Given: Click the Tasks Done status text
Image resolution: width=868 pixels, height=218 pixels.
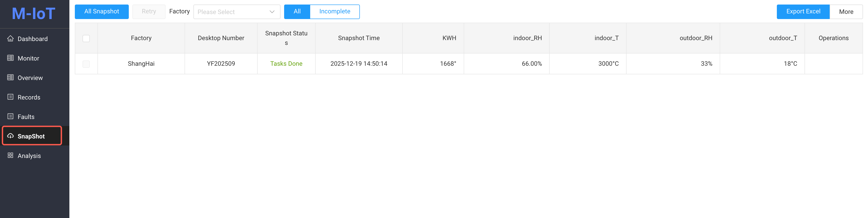Looking at the screenshot, I should click(x=286, y=64).
